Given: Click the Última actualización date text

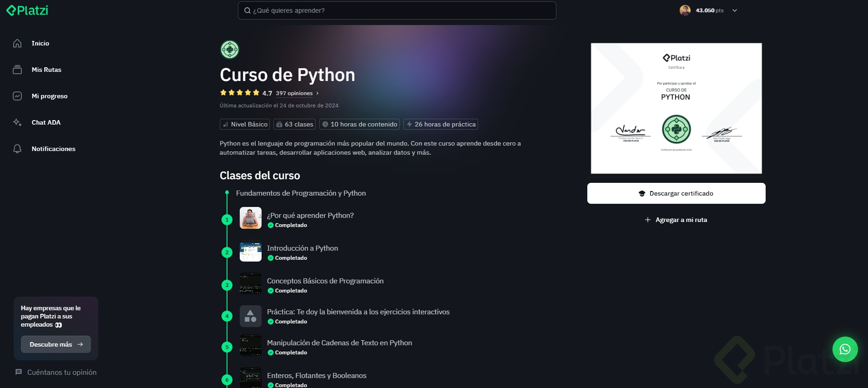Looking at the screenshot, I should [279, 106].
